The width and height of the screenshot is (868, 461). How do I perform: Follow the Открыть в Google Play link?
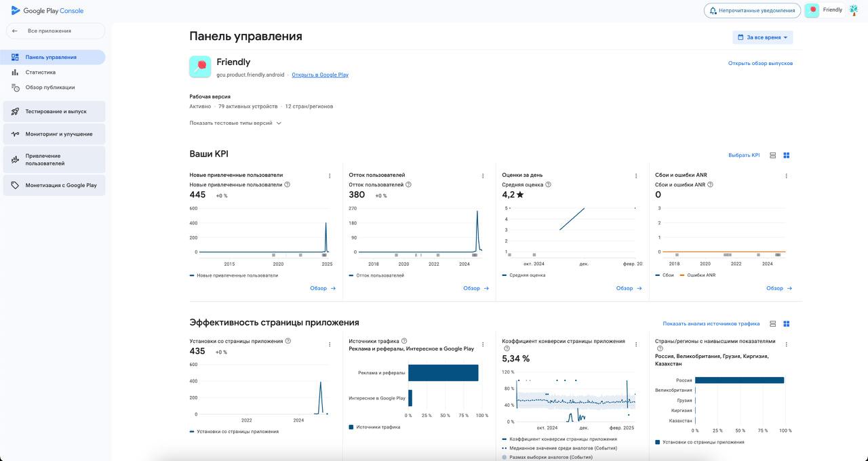tap(319, 75)
